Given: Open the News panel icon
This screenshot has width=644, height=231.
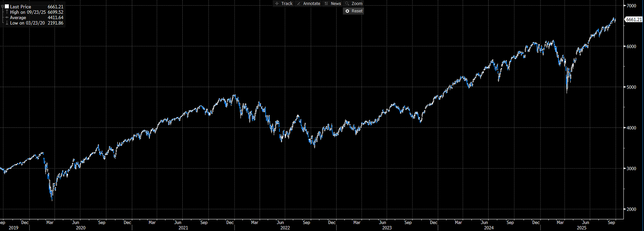Looking at the screenshot, I should click(x=326, y=3).
